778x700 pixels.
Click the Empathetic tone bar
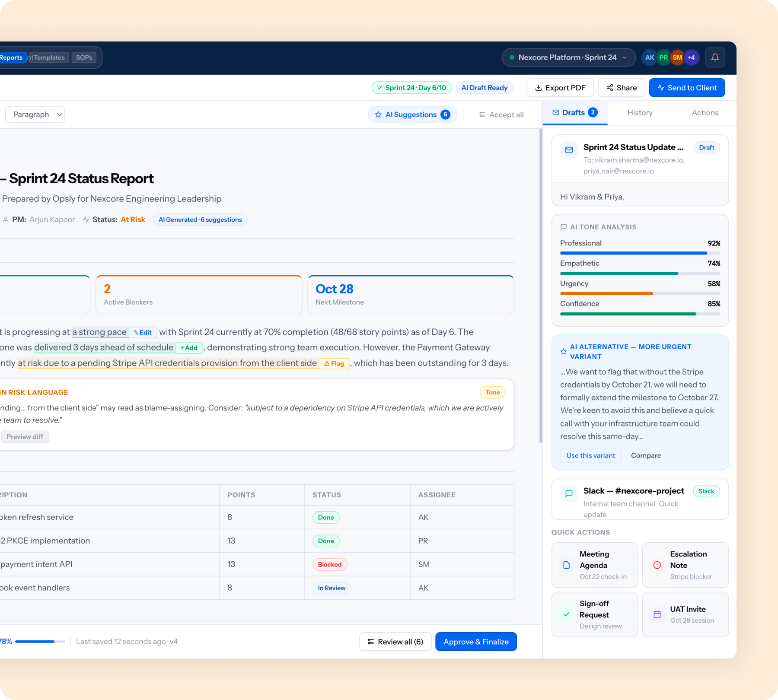[640, 274]
